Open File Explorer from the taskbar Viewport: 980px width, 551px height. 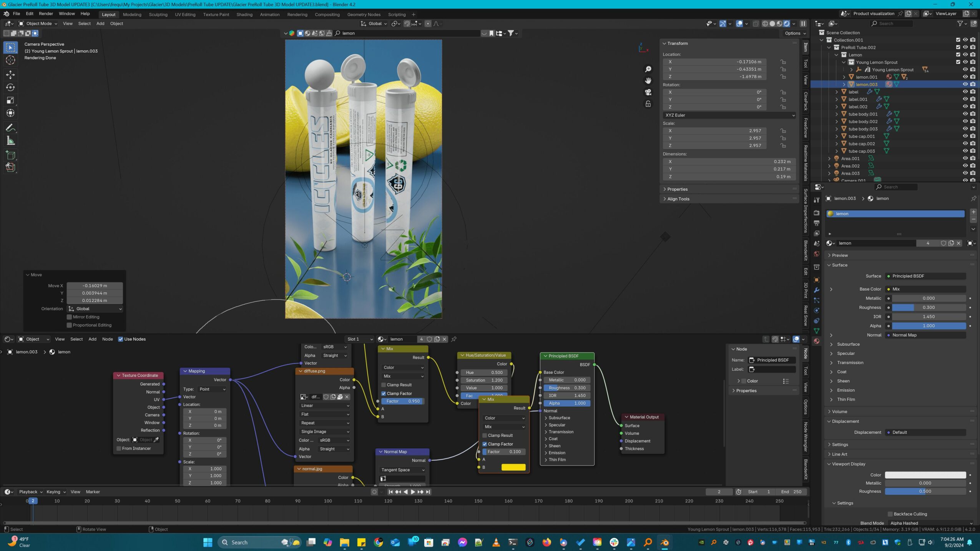tap(344, 542)
